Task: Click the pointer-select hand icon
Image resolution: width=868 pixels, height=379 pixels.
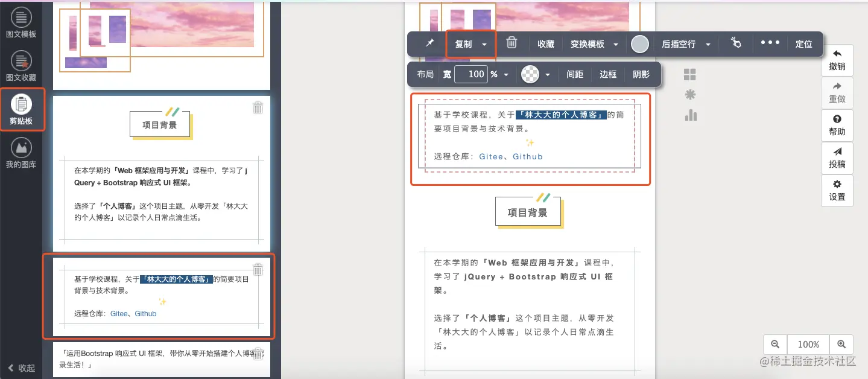Action: 735,43
